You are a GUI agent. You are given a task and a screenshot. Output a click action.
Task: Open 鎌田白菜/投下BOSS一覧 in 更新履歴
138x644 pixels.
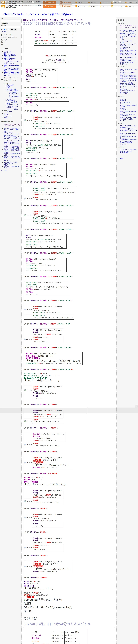click(x=127, y=62)
